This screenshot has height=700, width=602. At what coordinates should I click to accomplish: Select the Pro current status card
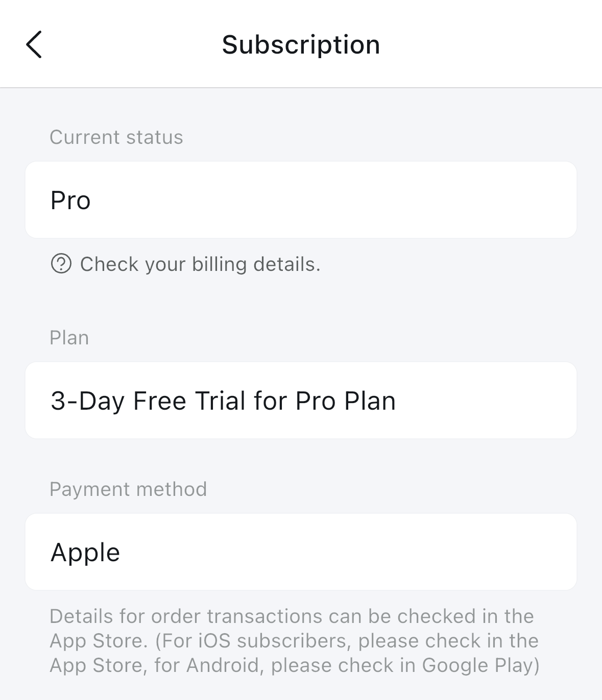pyautogui.click(x=301, y=200)
